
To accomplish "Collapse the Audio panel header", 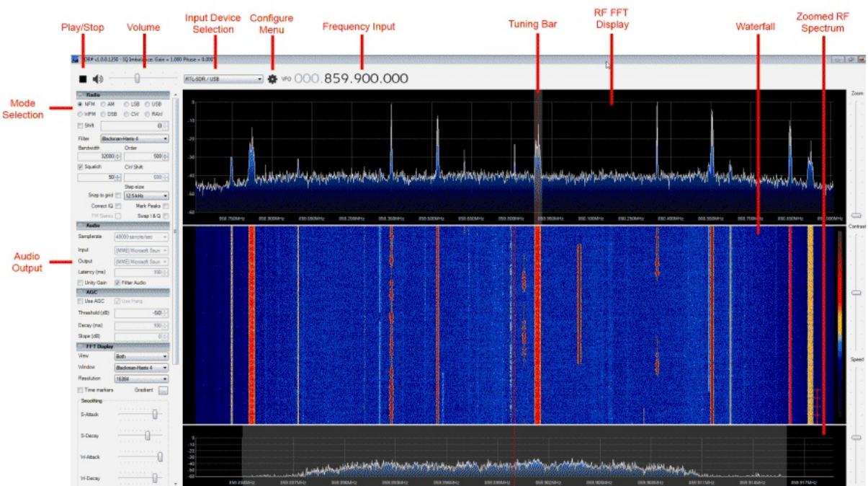I will point(122,226).
